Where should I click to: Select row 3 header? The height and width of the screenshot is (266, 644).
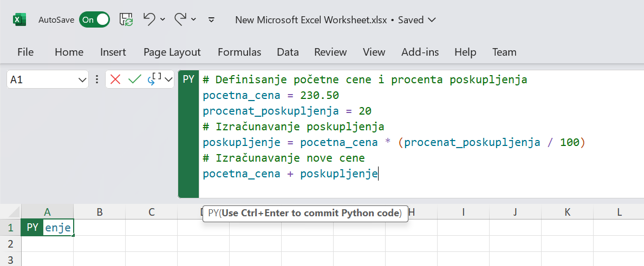point(10,259)
